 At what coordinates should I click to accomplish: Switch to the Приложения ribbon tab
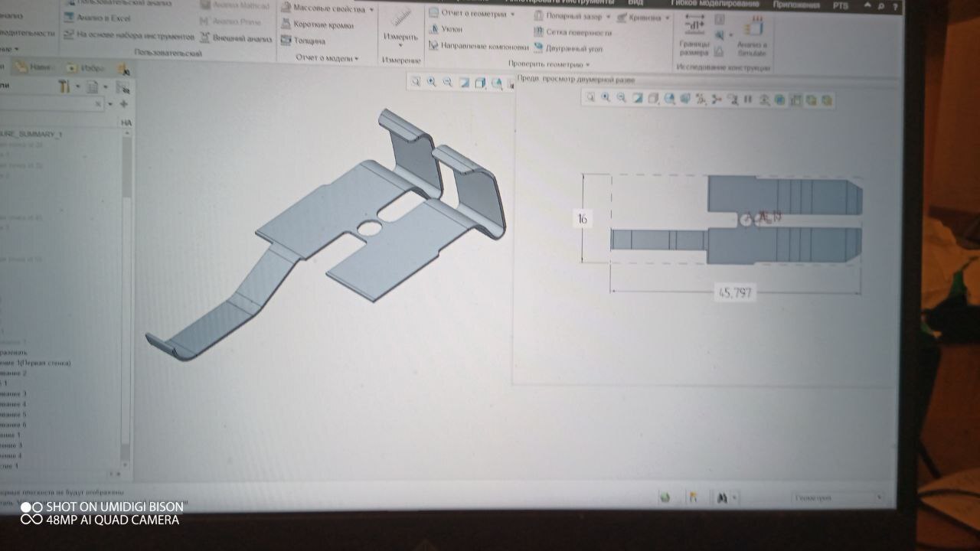(x=796, y=5)
